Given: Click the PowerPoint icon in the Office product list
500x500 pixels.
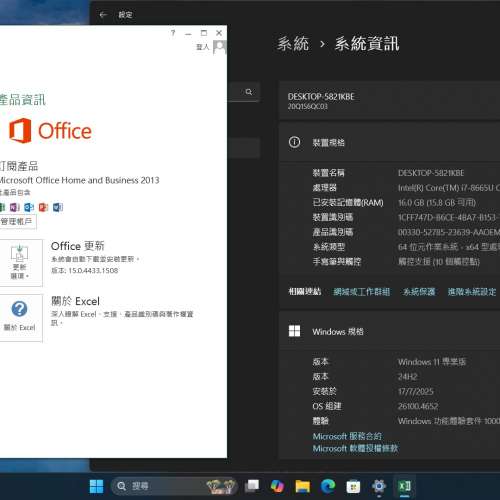Looking at the screenshot, I should coord(43,207).
